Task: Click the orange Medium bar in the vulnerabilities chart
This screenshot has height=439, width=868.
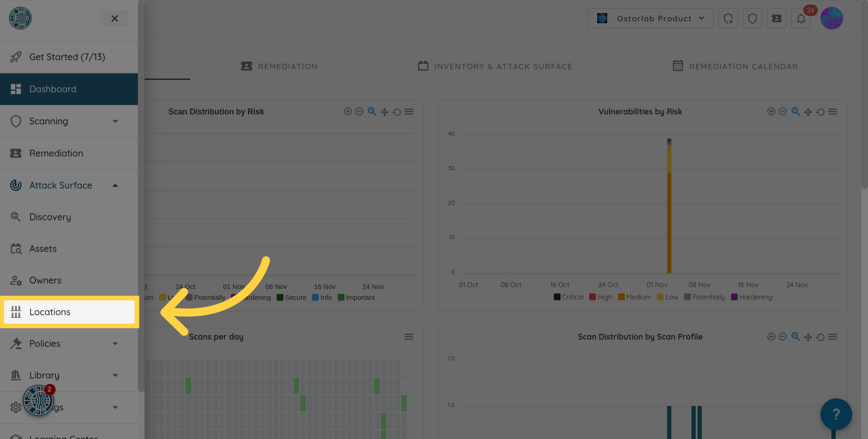Action: (669, 222)
